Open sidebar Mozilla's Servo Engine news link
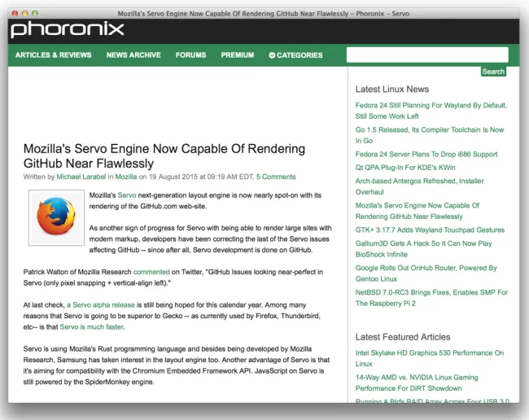 click(417, 211)
